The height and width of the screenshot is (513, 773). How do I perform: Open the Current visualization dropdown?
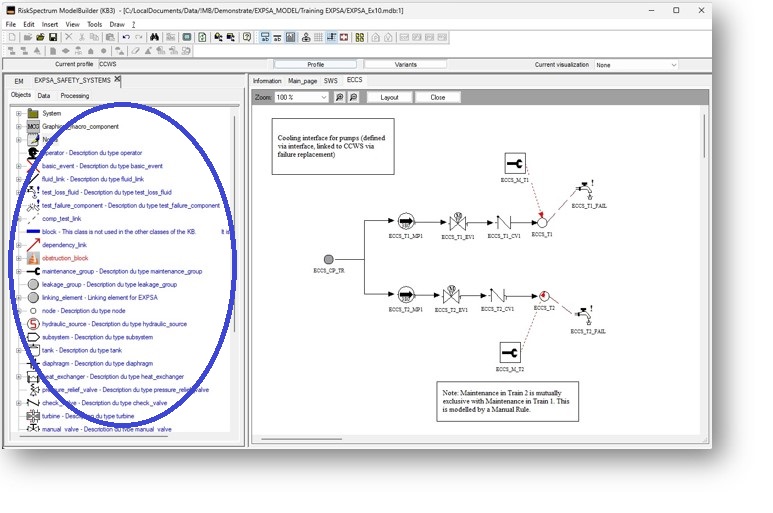click(673, 65)
